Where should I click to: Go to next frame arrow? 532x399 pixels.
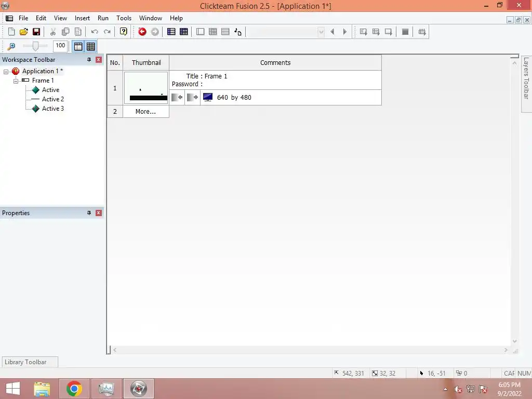345,32
